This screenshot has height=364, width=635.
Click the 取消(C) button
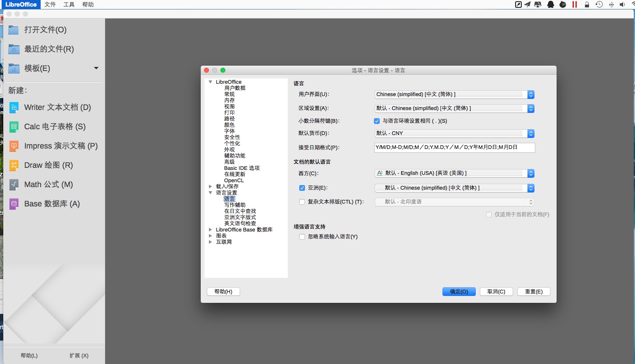[496, 292]
